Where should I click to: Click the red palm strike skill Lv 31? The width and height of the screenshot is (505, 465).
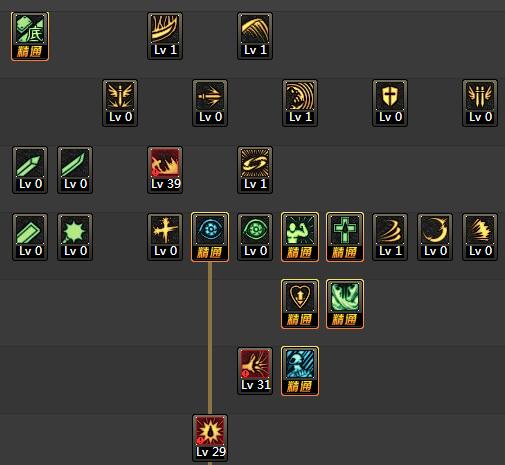click(255, 371)
